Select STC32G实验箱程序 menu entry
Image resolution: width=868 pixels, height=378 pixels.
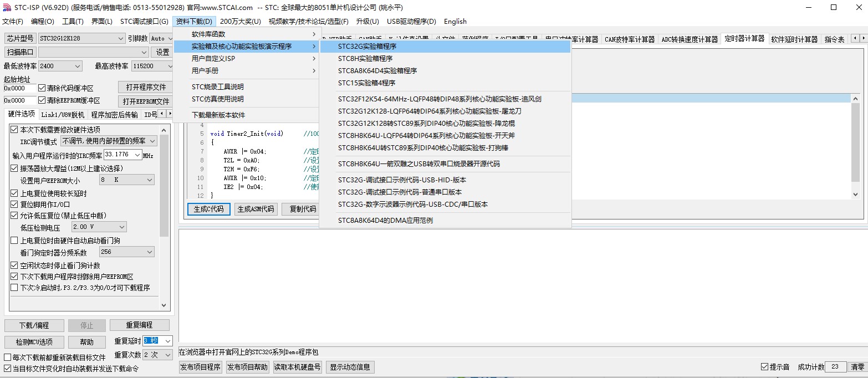(445, 47)
